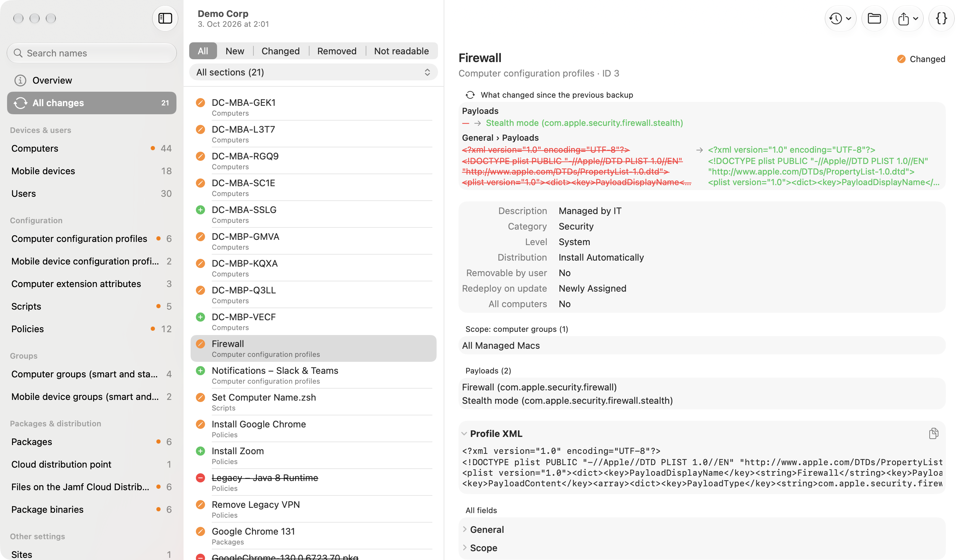The height and width of the screenshot is (560, 960).
Task: Click changed status icon for DC-MBA-GEK1
Action: [x=200, y=102]
